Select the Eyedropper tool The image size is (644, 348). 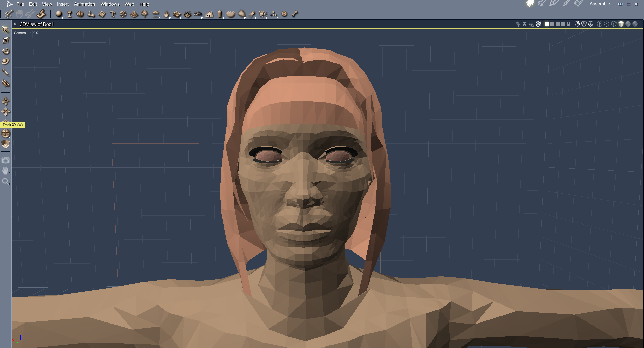pos(6,72)
